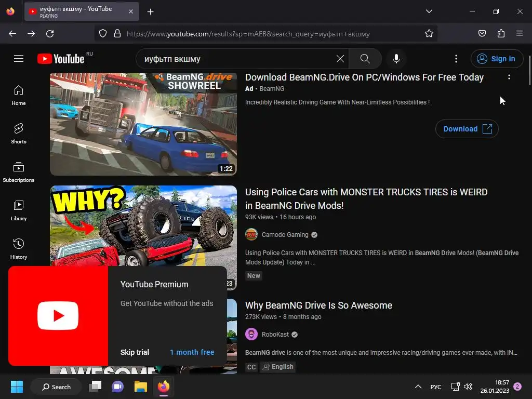Open File Explorer on taskbar

(140, 387)
